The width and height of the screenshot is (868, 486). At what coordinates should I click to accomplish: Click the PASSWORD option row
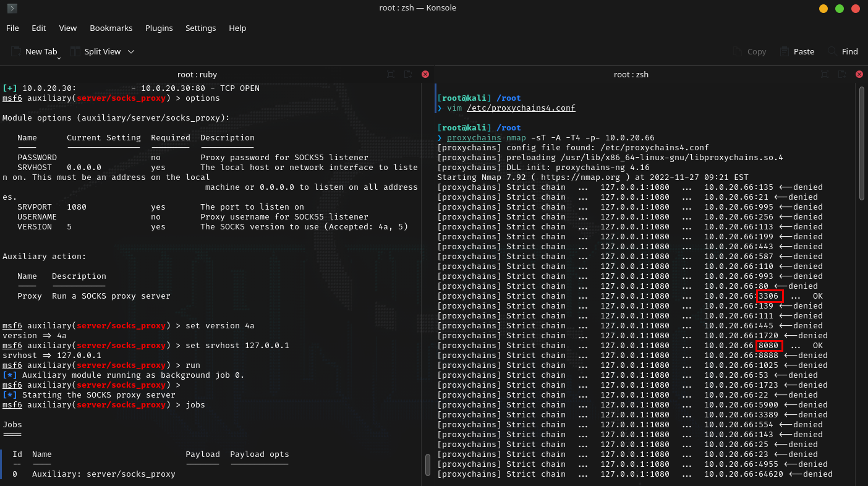coord(193,158)
